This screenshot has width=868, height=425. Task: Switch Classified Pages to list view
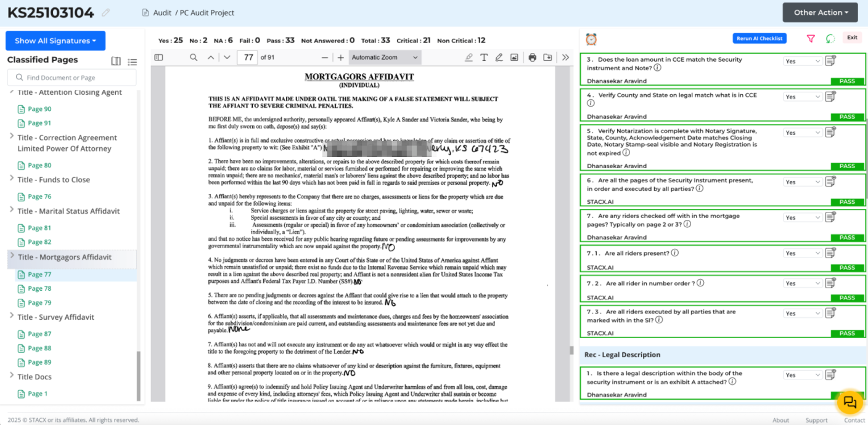coord(132,62)
